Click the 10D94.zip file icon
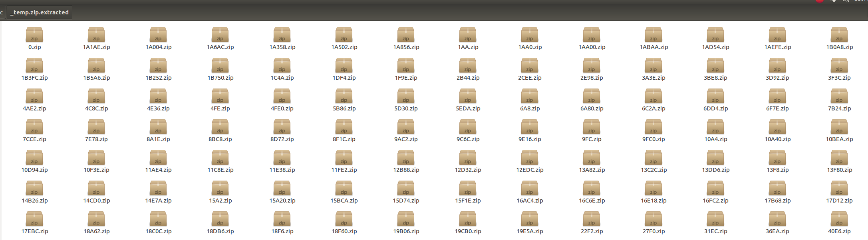868x240 pixels. 34,157
